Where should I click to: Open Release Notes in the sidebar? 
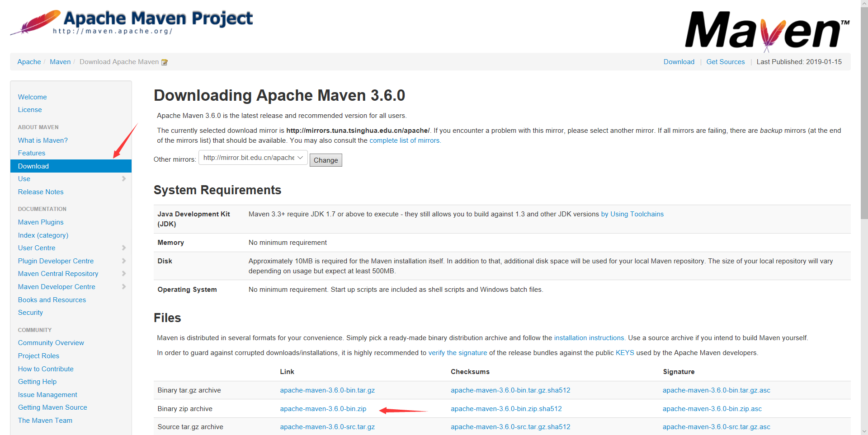[x=41, y=192]
